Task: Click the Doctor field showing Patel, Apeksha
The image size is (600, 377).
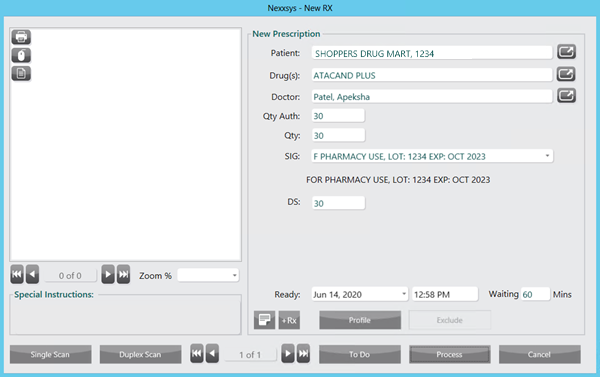Action: click(x=432, y=96)
